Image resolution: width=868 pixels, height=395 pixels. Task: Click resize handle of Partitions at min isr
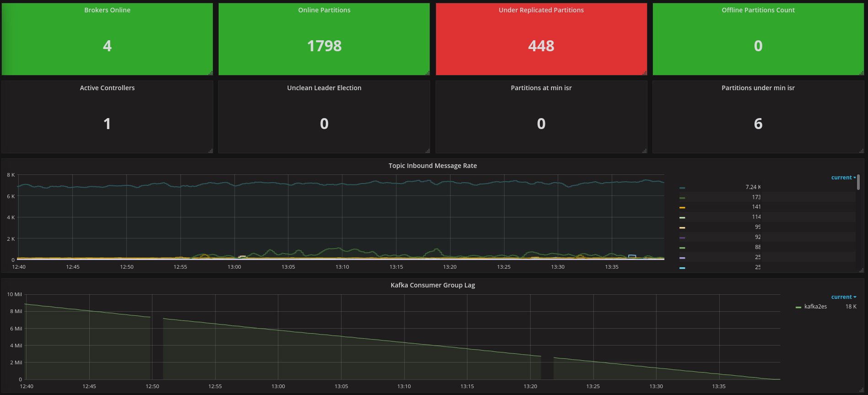644,151
